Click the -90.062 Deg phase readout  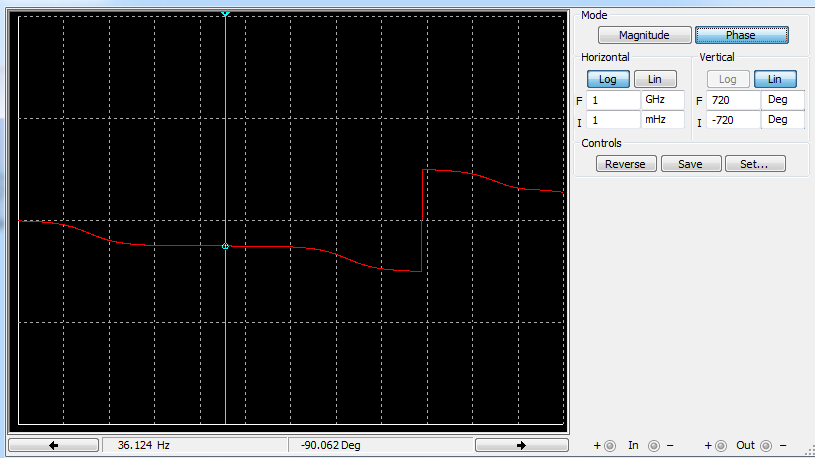click(380, 445)
